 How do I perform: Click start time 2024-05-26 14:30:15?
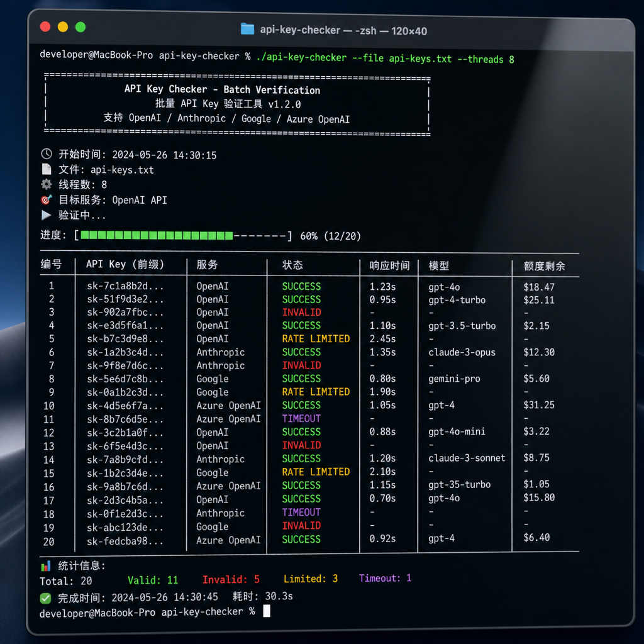click(x=164, y=155)
